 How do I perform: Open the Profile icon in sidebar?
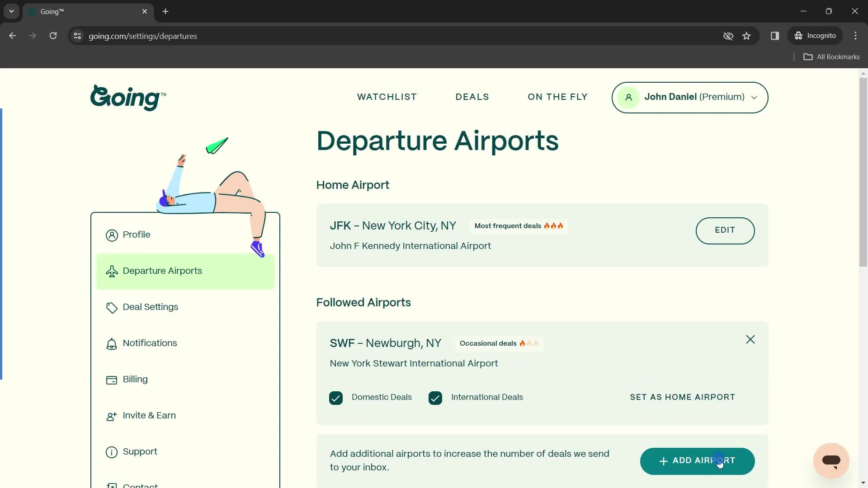tap(112, 235)
